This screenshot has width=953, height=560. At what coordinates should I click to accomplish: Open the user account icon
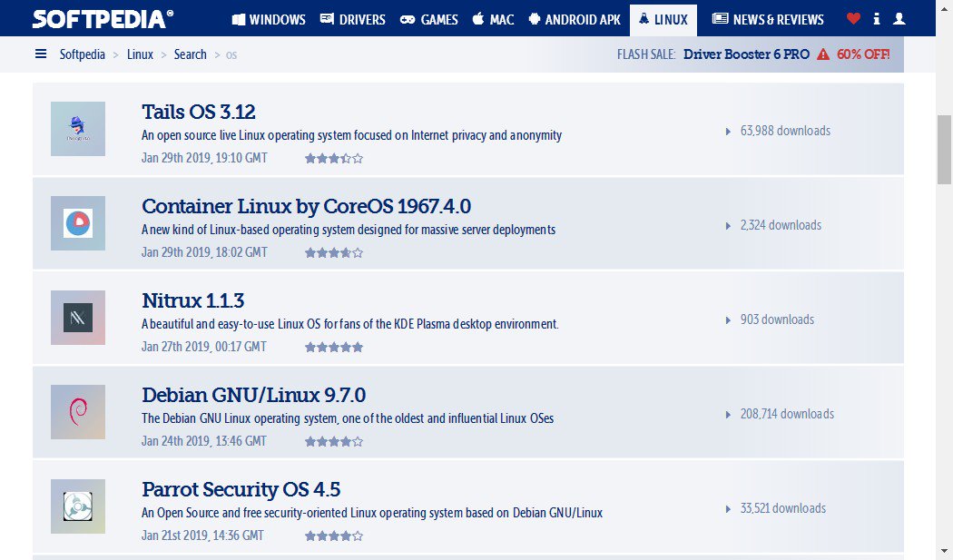[x=899, y=19]
